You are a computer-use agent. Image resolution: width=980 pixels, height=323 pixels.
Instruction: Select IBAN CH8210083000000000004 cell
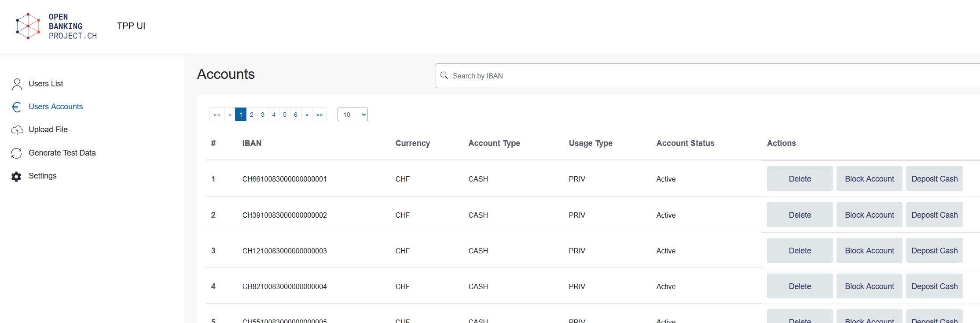point(284,286)
